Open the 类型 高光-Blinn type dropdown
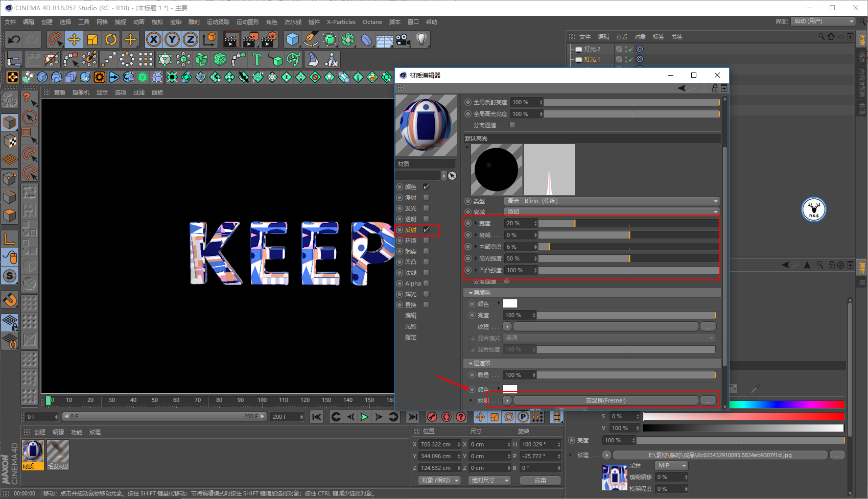This screenshot has width=868, height=499. 612,201
